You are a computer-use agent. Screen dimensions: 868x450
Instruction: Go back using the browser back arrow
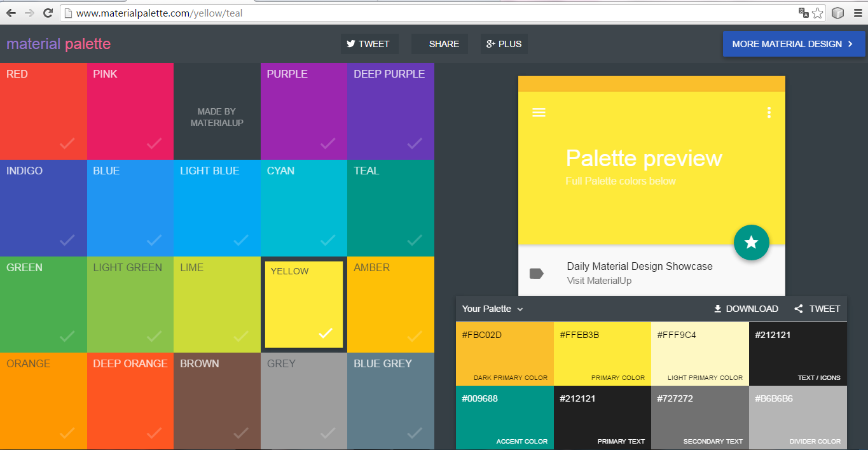point(11,13)
